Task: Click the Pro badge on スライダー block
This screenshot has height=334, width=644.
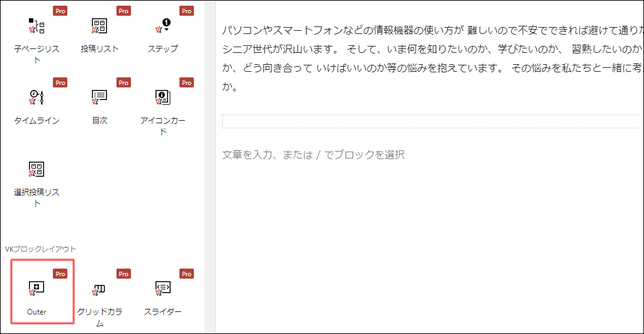Action: (x=186, y=274)
